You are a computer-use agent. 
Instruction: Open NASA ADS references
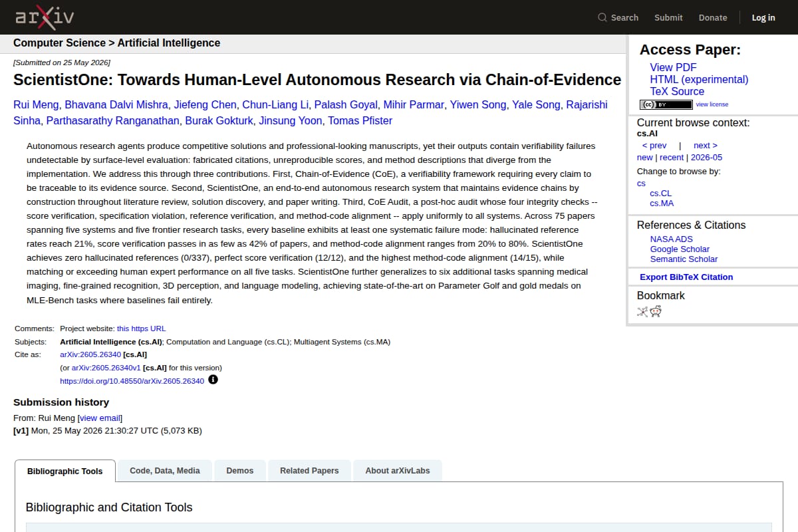671,239
